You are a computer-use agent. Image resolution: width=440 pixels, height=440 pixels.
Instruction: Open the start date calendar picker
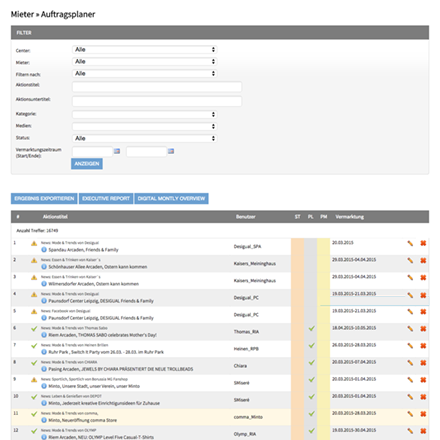[117, 151]
